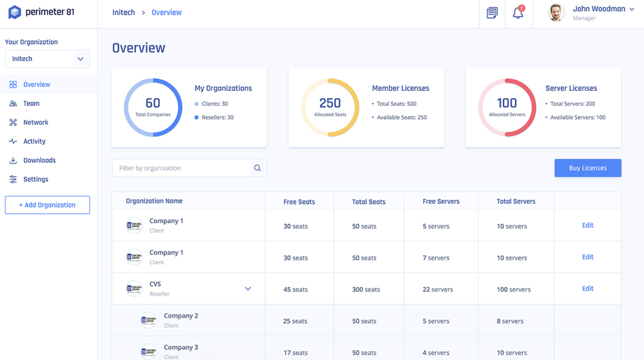Click the Activity pulse icon
The image size is (644, 360).
[13, 142]
